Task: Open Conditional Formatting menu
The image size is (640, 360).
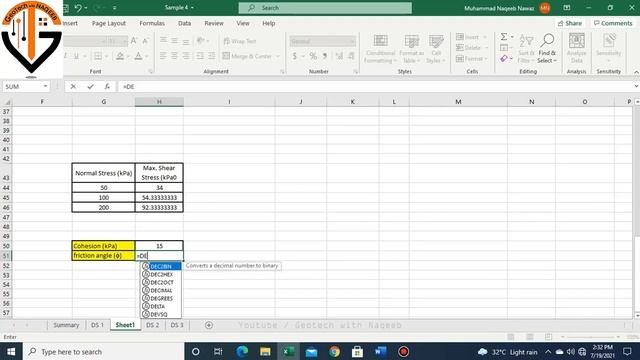Action: click(x=380, y=49)
